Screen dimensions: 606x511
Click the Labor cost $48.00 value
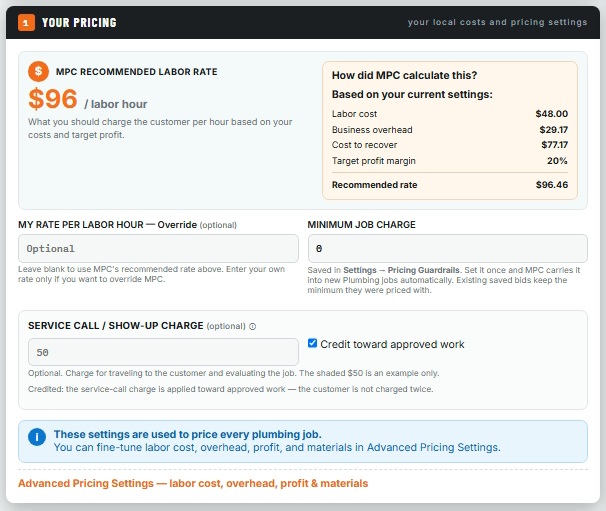click(x=552, y=114)
